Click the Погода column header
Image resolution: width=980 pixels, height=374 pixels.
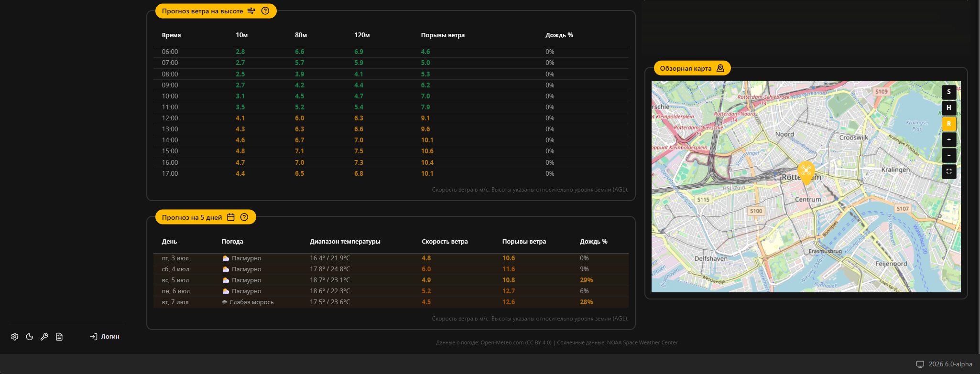(232, 242)
